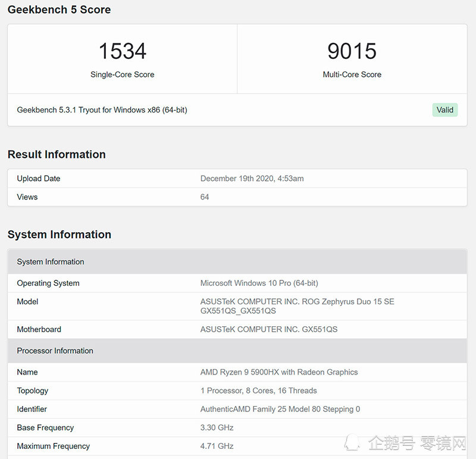Select the Geekbench 5 Score heading
This screenshot has width=476, height=459.
pyautogui.click(x=59, y=10)
